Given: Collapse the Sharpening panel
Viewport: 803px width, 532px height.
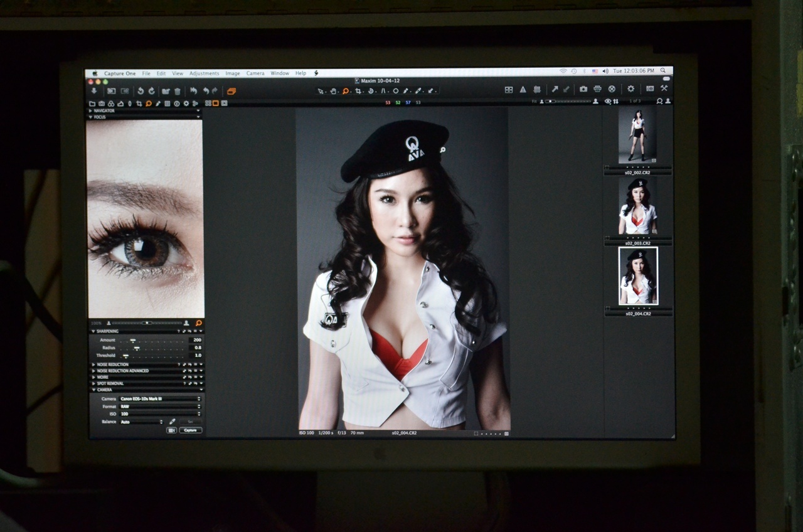Looking at the screenshot, I should point(93,331).
